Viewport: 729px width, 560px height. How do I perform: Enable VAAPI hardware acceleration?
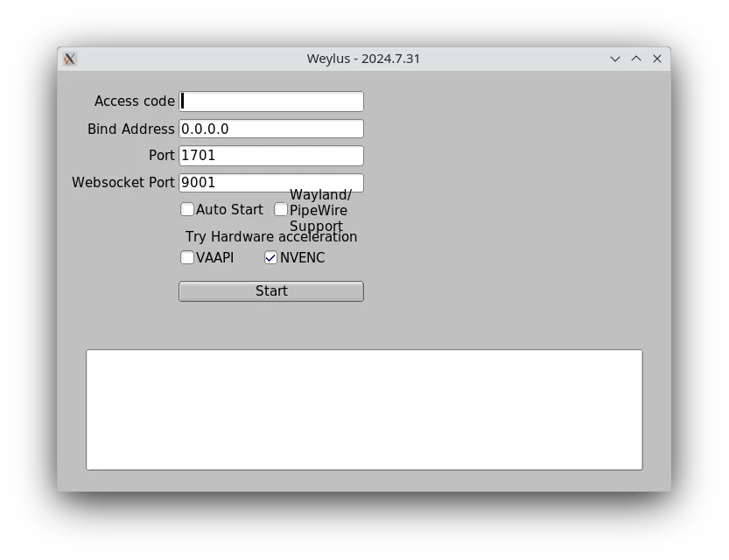click(x=187, y=257)
